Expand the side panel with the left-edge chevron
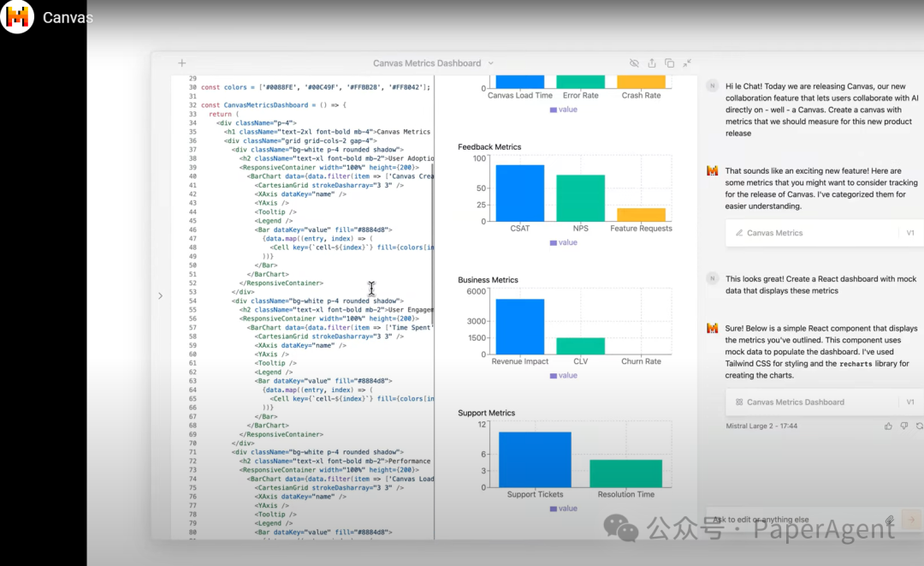 (x=160, y=296)
